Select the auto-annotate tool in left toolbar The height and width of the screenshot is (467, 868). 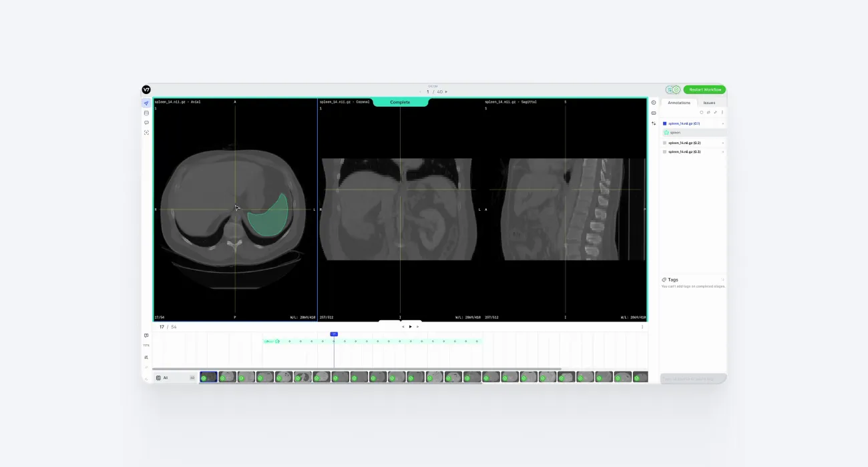pyautogui.click(x=146, y=132)
